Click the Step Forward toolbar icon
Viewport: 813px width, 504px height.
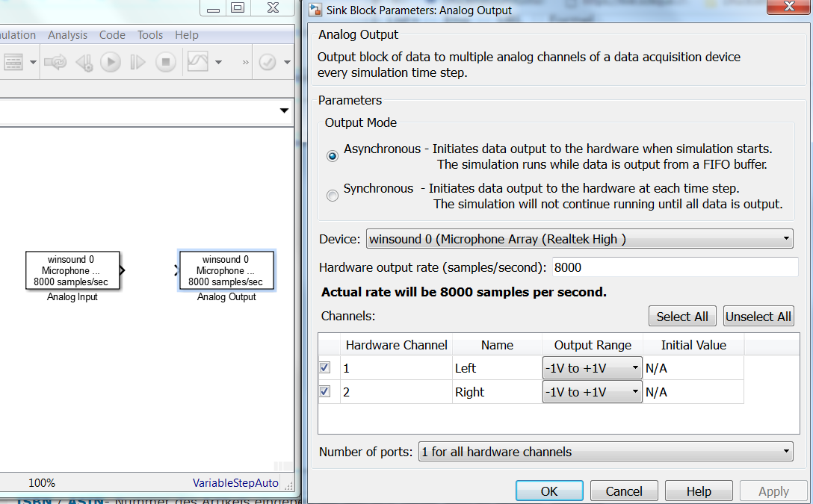[x=137, y=63]
